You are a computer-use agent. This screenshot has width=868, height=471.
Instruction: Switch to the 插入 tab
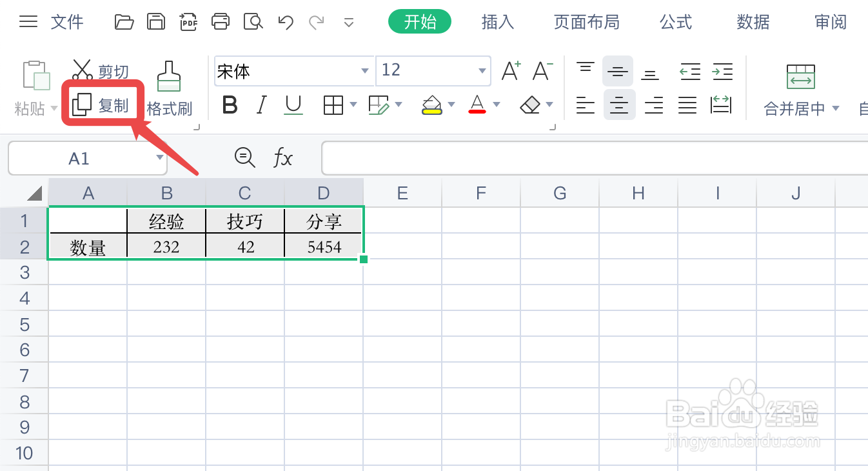(x=498, y=23)
